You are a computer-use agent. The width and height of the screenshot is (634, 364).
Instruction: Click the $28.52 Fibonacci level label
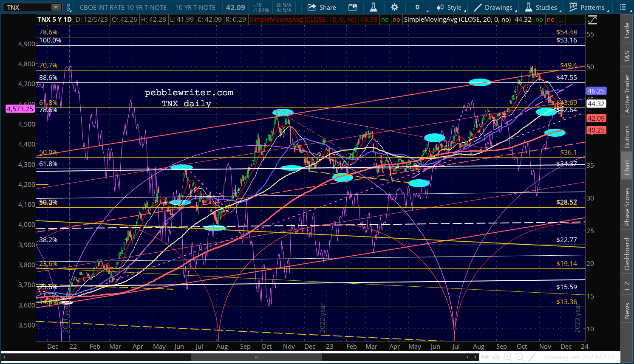(566, 202)
